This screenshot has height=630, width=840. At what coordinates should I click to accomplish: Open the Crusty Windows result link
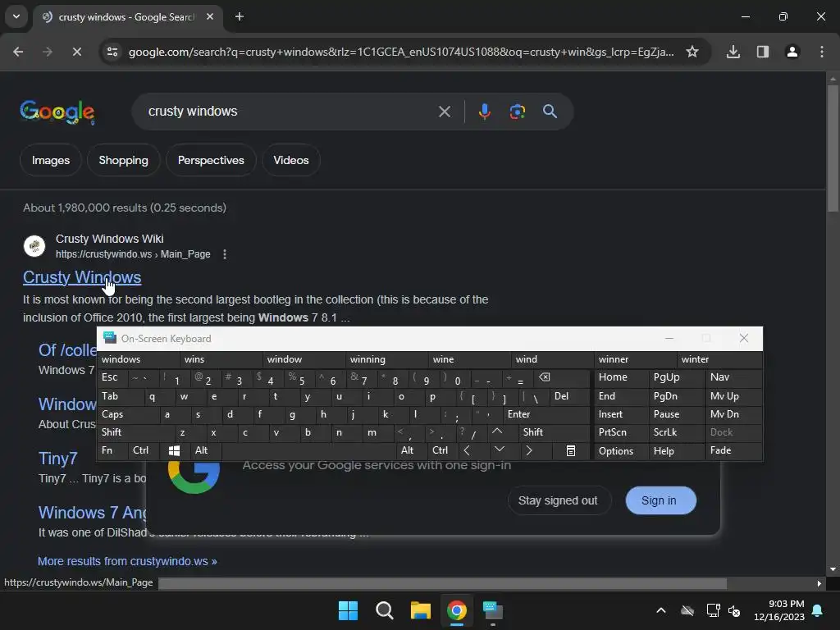(82, 277)
